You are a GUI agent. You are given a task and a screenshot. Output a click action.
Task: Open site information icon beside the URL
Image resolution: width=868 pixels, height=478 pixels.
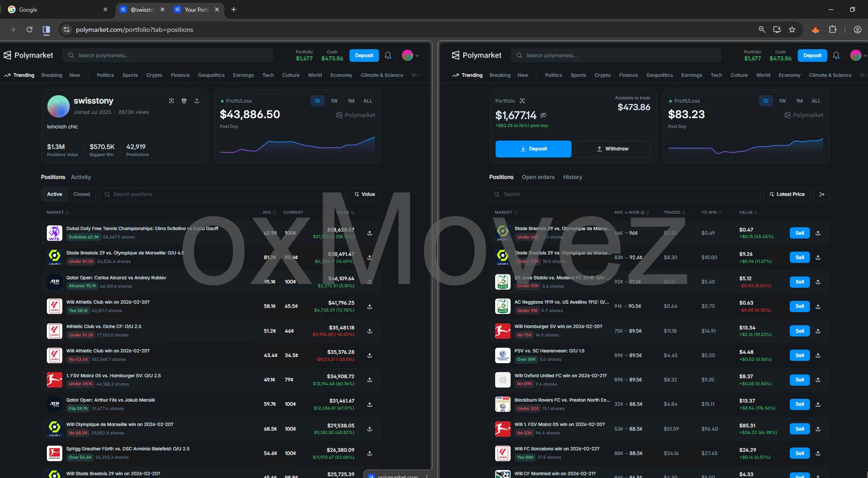point(67,30)
